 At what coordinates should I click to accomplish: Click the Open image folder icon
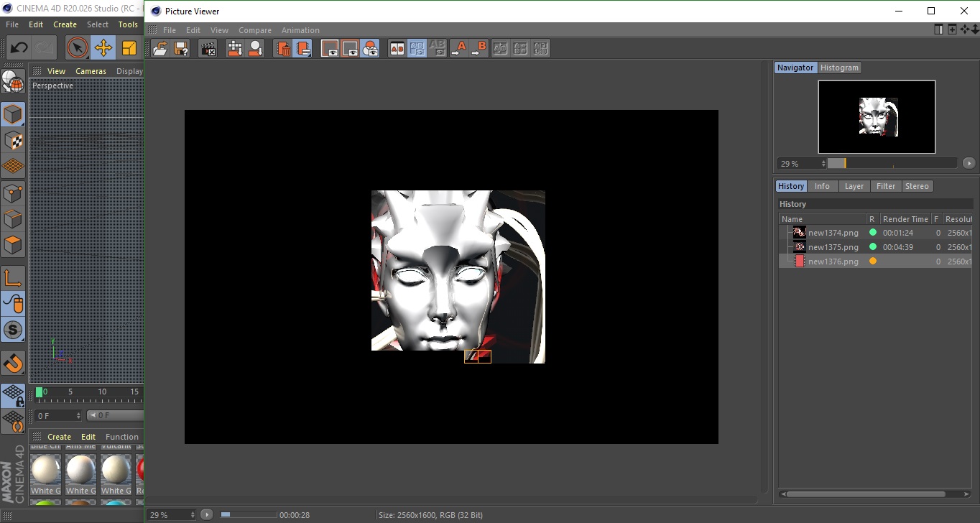pyautogui.click(x=160, y=48)
